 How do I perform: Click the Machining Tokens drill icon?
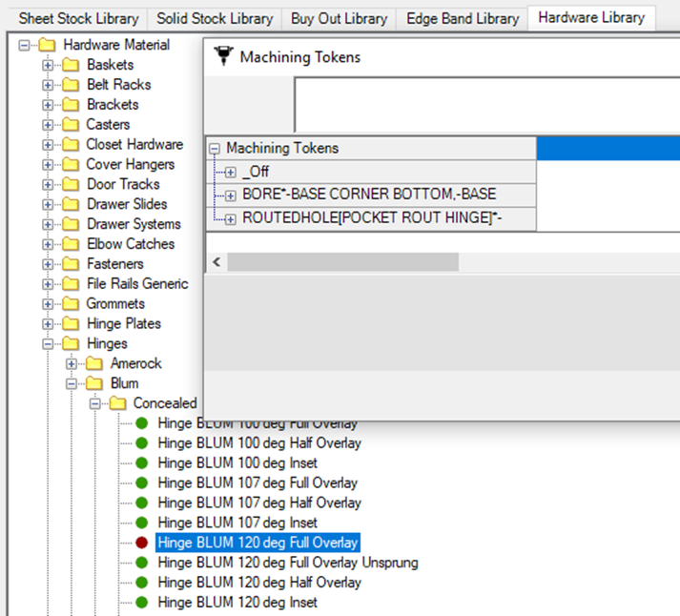[225, 57]
